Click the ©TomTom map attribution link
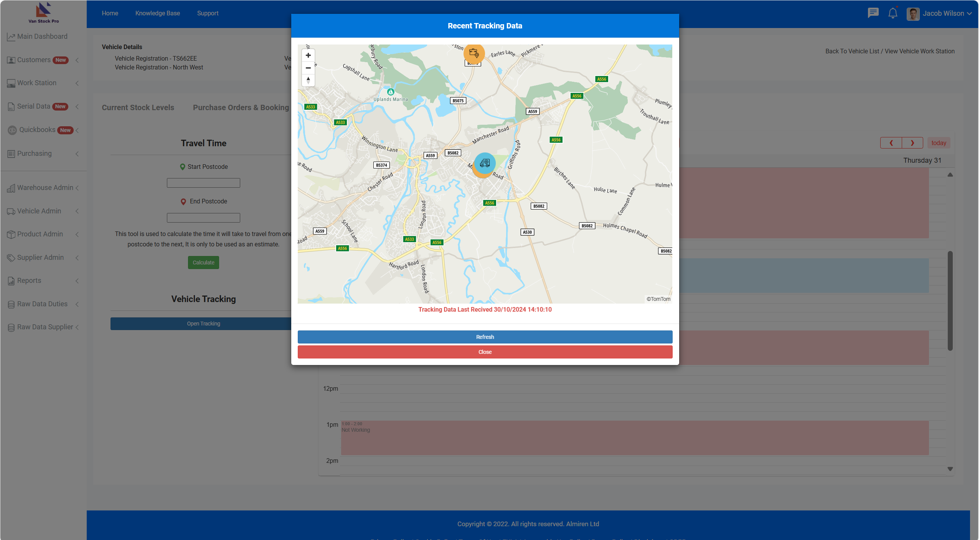 (x=658, y=299)
